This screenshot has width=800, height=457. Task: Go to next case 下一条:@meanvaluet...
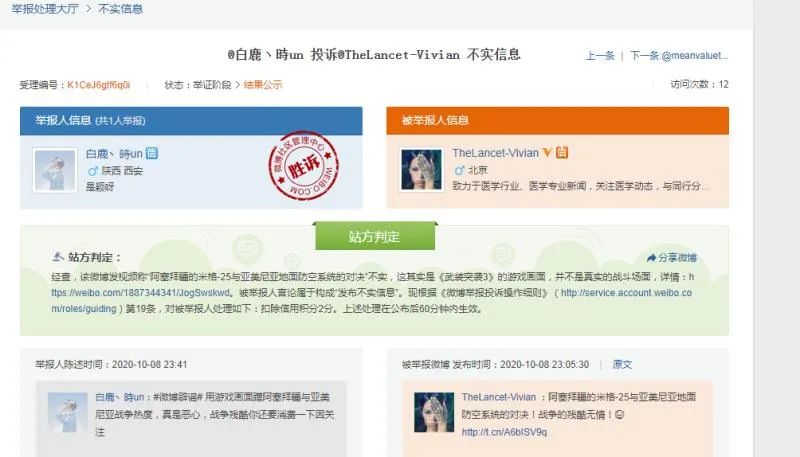679,56
